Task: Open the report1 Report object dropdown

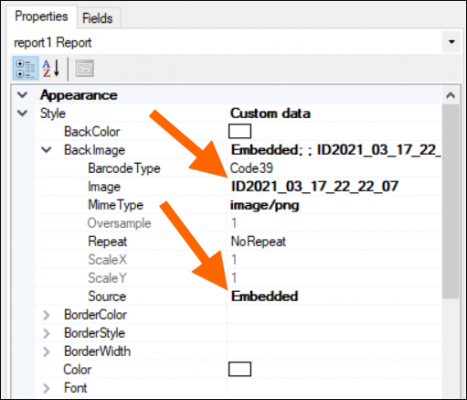Action: pyautogui.click(x=452, y=42)
